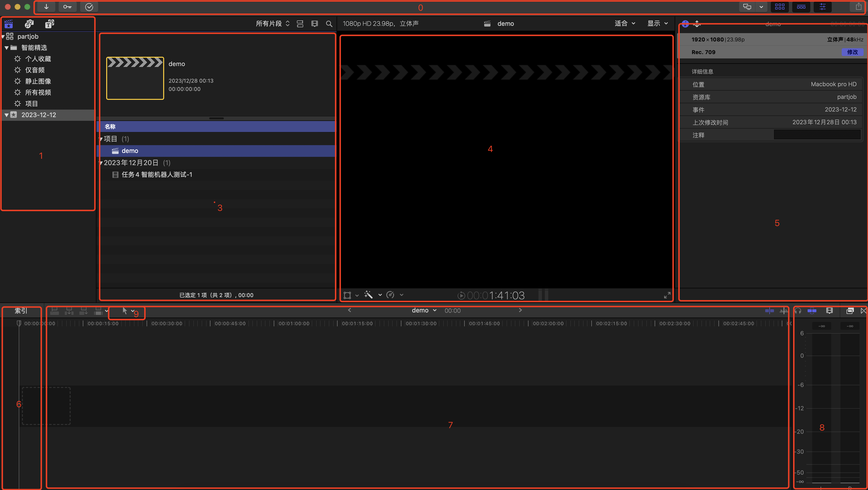This screenshot has width=868, height=490.
Task: Toggle the inspector panel visibility button
Action: tap(822, 7)
